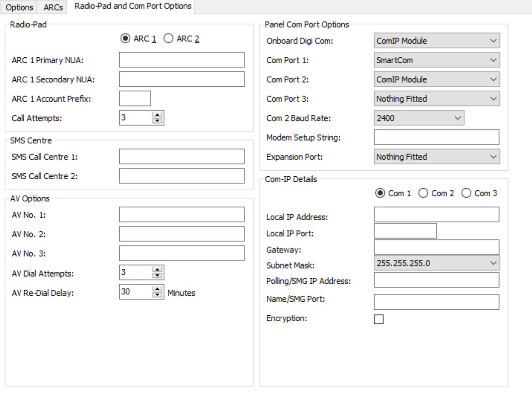Expand the Com 2 Baud Rate dropdown
The width and height of the screenshot is (532, 416).
[419, 118]
